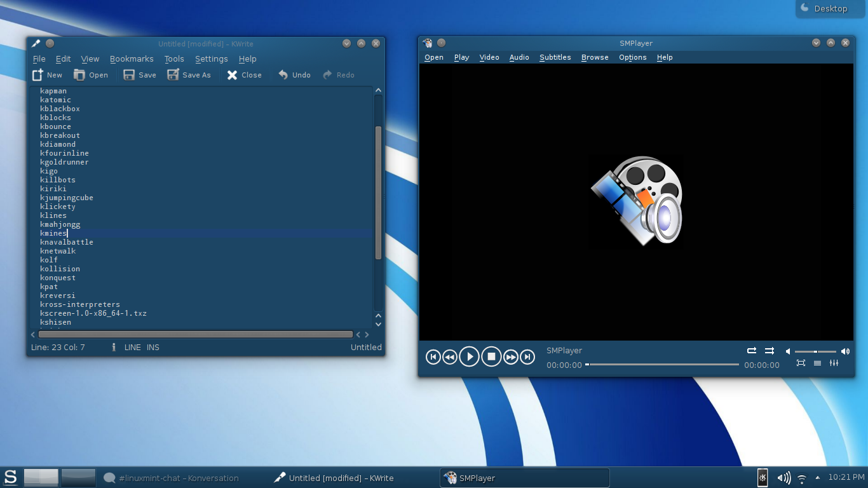Image resolution: width=868 pixels, height=488 pixels.
Task: Start playback with the SMPlayer play button
Action: pyautogui.click(x=469, y=357)
